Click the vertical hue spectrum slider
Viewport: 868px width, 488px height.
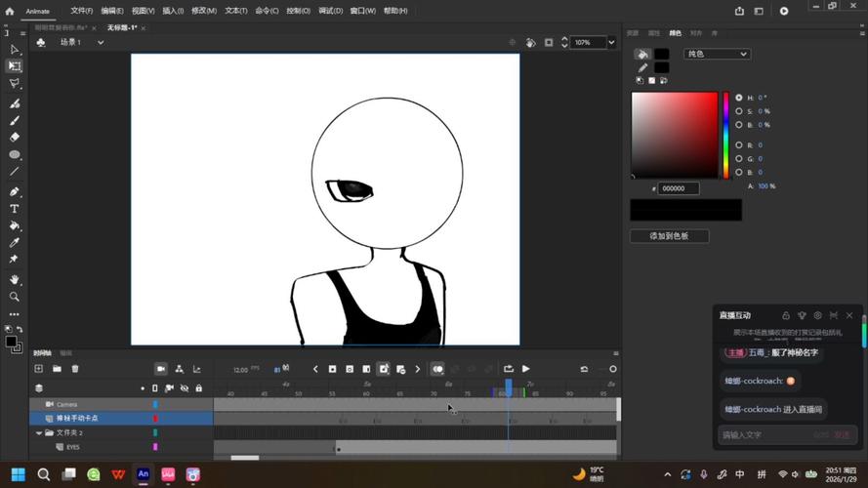725,136
